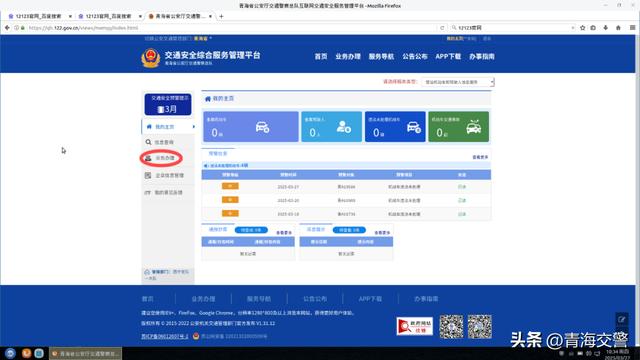Open 办事指南 in the top navigation
This screenshot has height=360, width=640.
482,56
